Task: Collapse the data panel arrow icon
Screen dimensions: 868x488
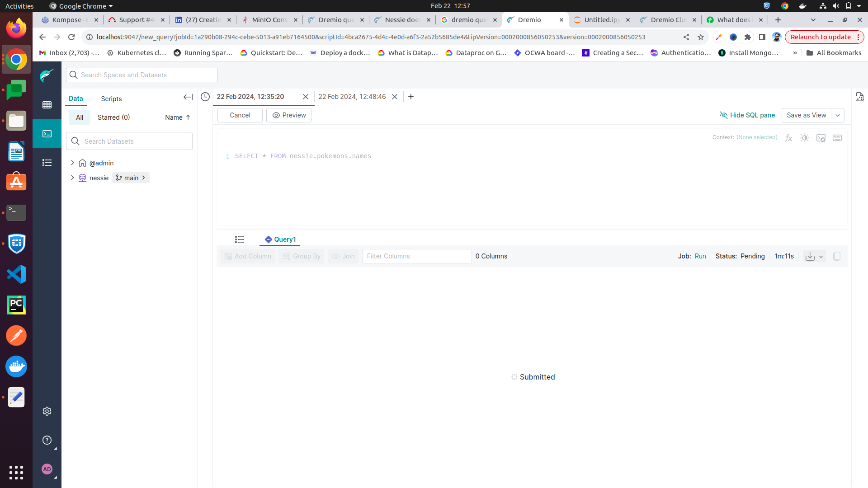Action: coord(188,97)
